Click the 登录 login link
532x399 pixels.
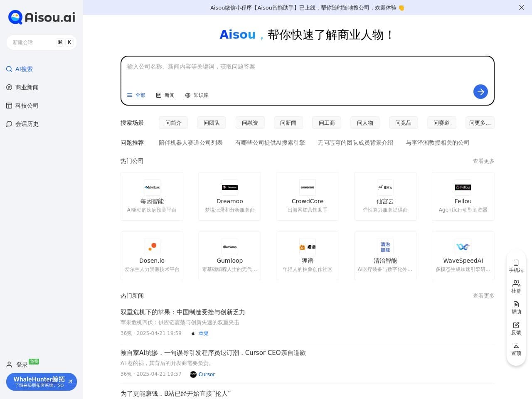22,365
